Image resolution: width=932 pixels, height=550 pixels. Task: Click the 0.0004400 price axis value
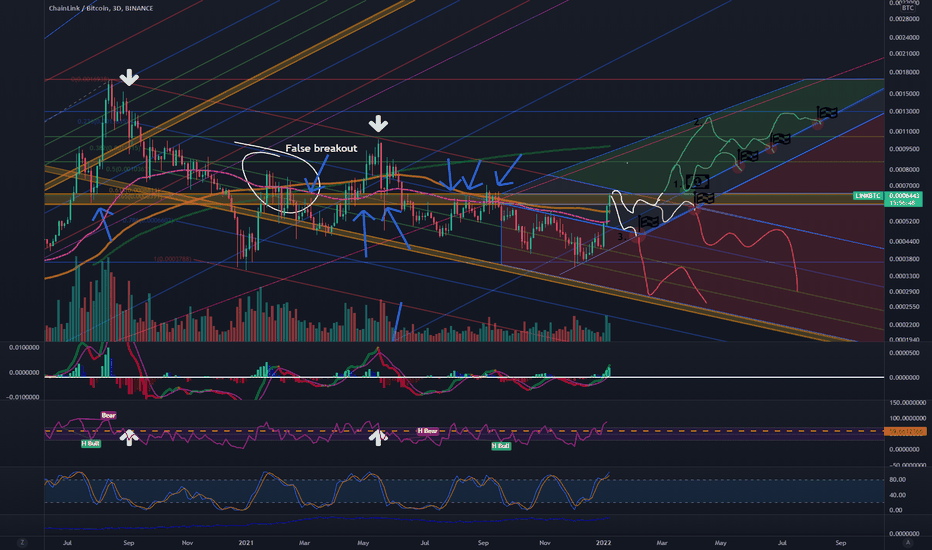coord(904,241)
